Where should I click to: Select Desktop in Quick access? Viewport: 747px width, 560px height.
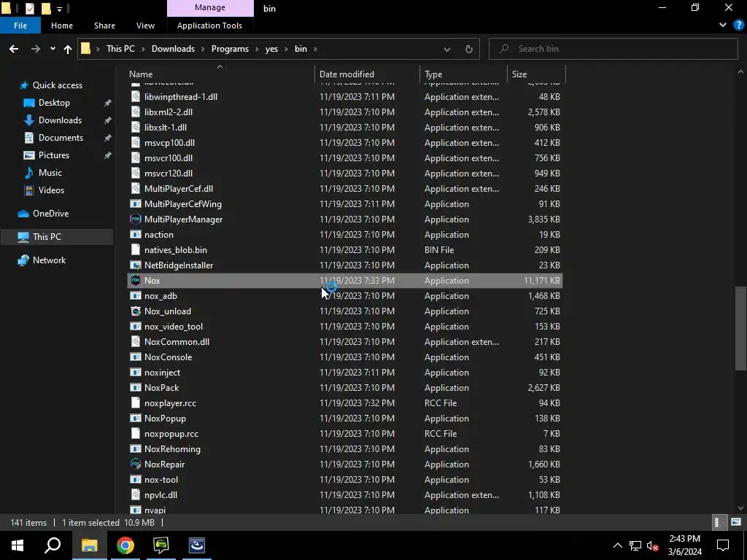pos(54,102)
